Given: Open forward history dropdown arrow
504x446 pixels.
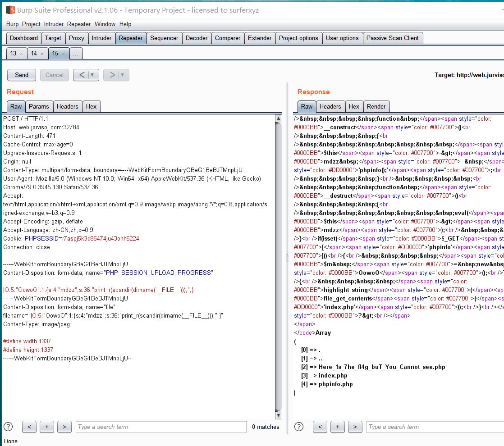Looking at the screenshot, I should pos(123,75).
